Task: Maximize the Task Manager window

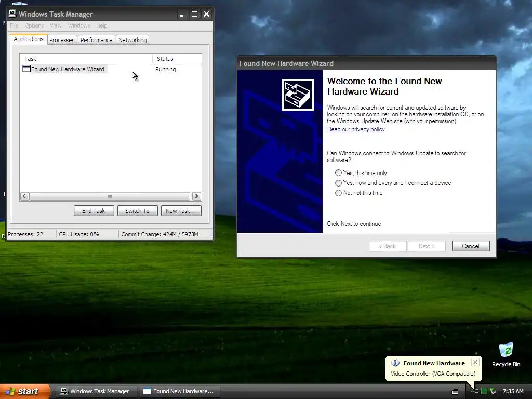Action: pos(194,14)
